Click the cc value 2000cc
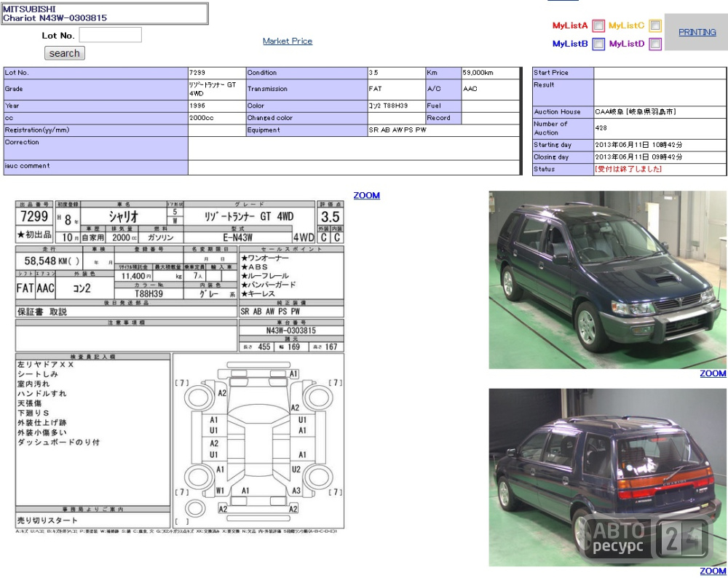 [x=201, y=118]
